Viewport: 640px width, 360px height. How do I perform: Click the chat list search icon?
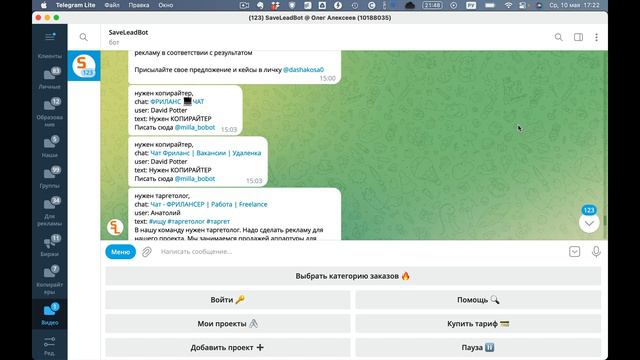pyautogui.click(x=84, y=37)
